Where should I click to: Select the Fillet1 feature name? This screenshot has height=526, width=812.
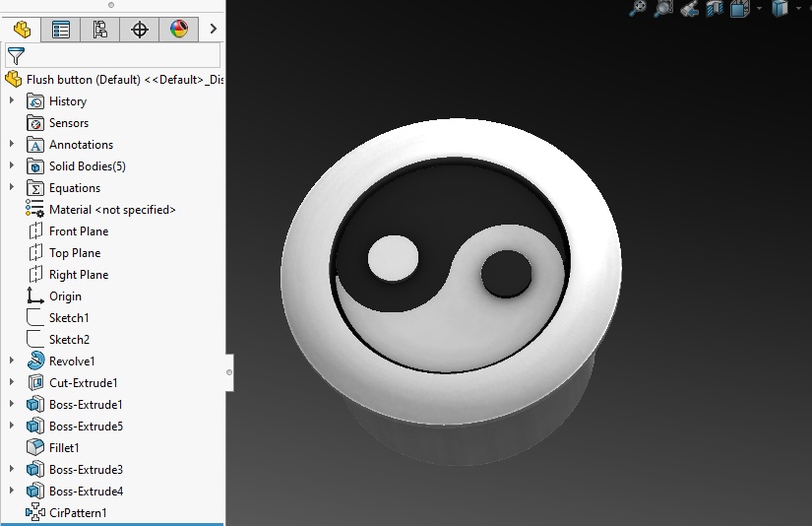(x=64, y=447)
